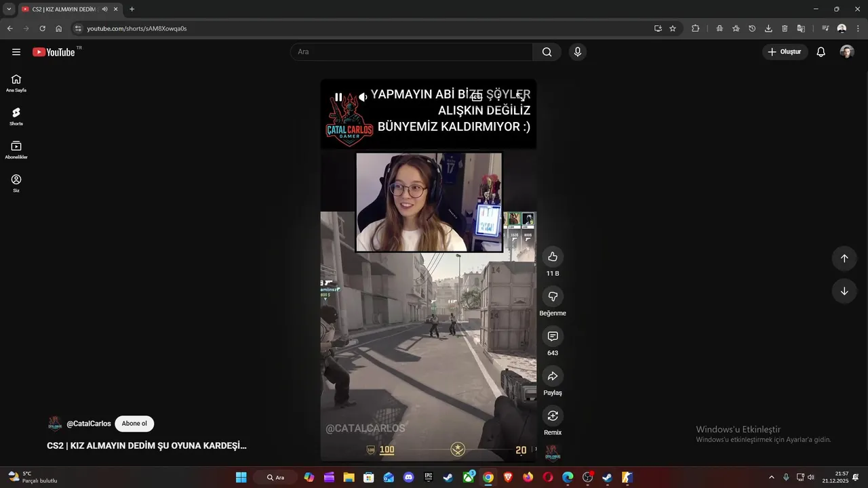This screenshot has width=868, height=488.
Task: Open Ana Sayfa in the sidebar
Action: coord(16,83)
